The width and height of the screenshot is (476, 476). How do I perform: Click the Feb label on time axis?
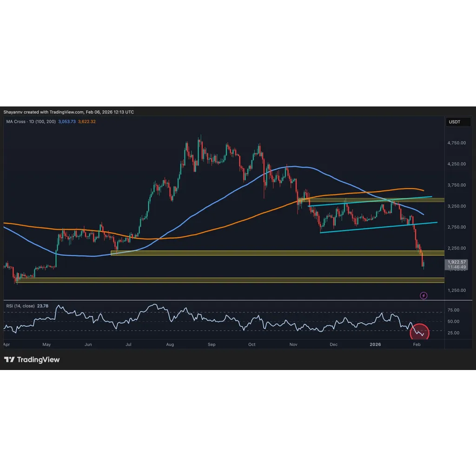(x=416, y=344)
